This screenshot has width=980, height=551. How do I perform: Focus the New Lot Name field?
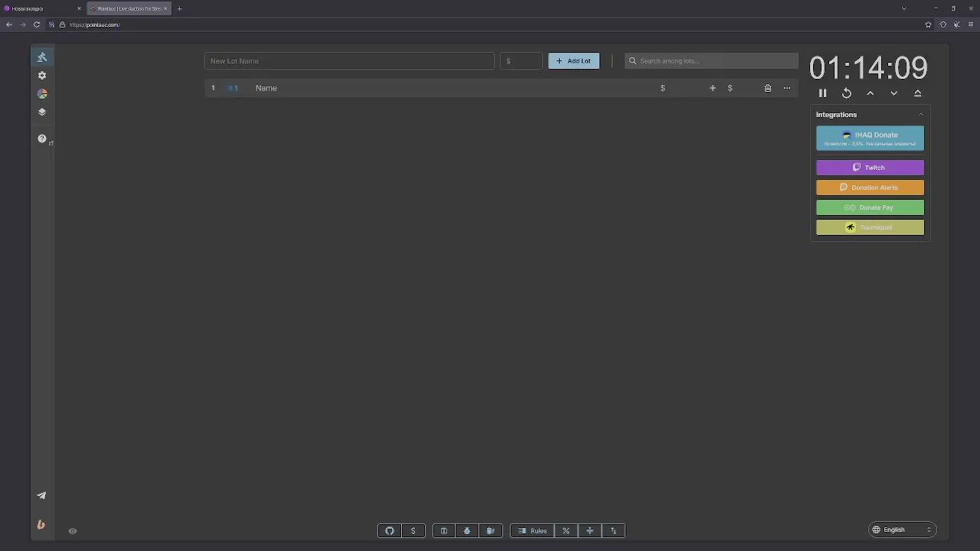(349, 61)
